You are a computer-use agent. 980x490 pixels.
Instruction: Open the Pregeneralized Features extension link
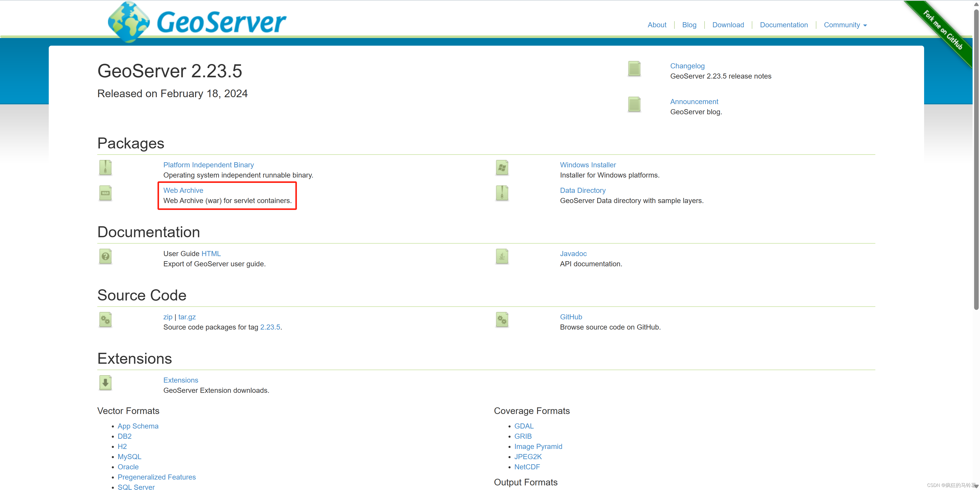(156, 477)
